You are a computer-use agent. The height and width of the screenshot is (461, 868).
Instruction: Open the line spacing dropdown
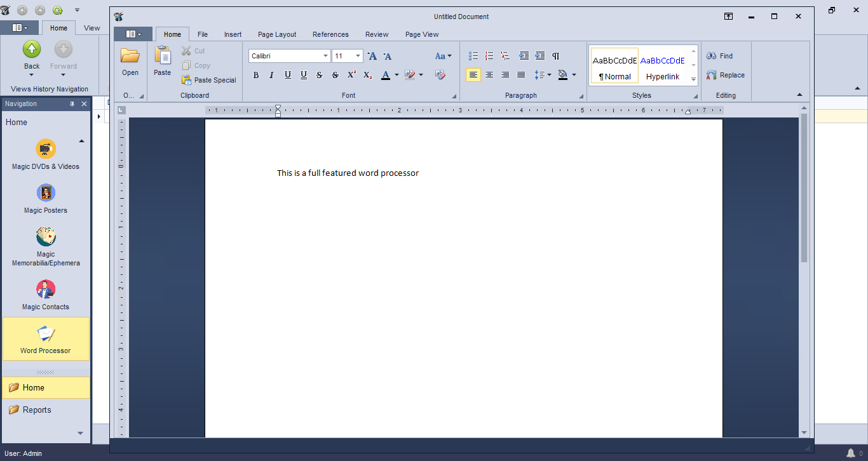tap(549, 75)
